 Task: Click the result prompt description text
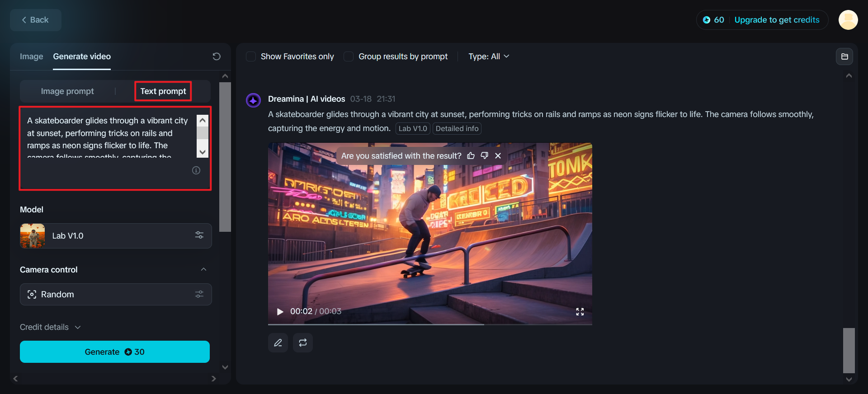point(541,121)
